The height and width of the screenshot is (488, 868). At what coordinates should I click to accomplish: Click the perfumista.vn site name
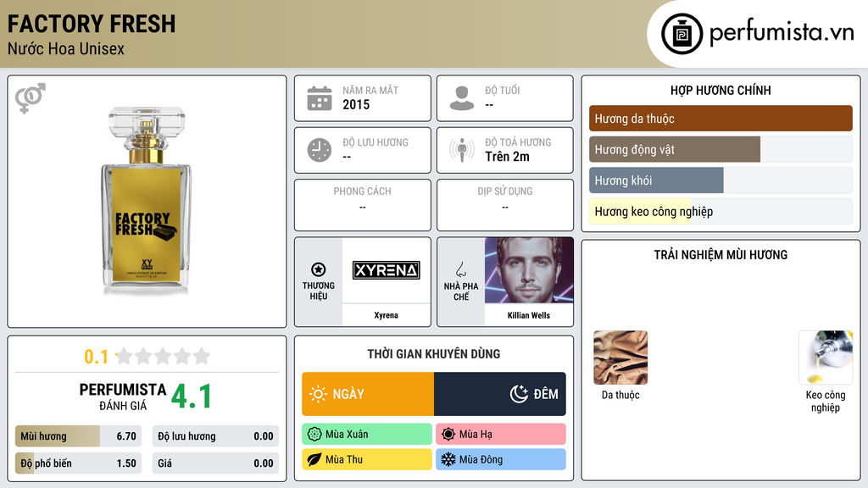tap(782, 32)
